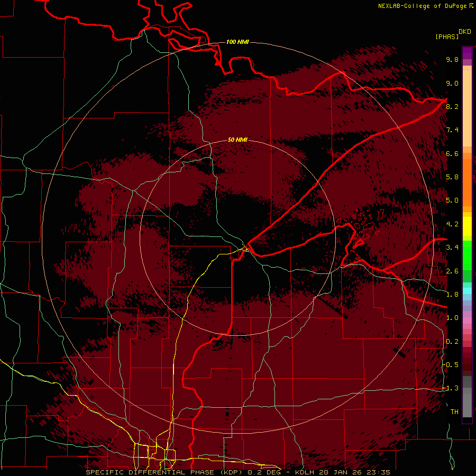Click the KDLH 20 JAN 26 23:35 timestamp
The image size is (476, 476).
342,472
